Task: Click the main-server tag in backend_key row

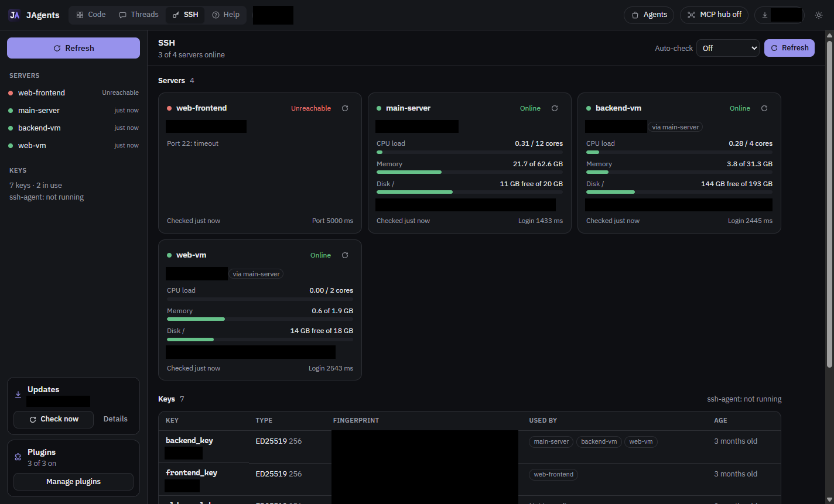Action: pos(551,442)
